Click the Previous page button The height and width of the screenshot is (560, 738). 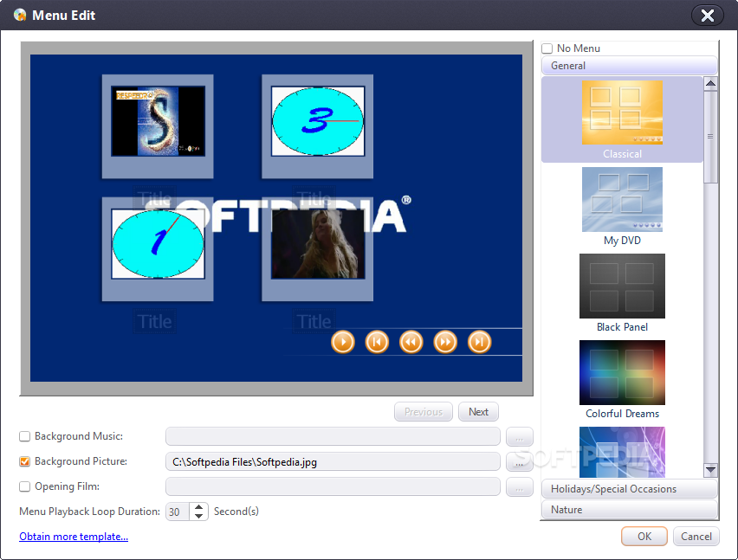[x=423, y=412]
